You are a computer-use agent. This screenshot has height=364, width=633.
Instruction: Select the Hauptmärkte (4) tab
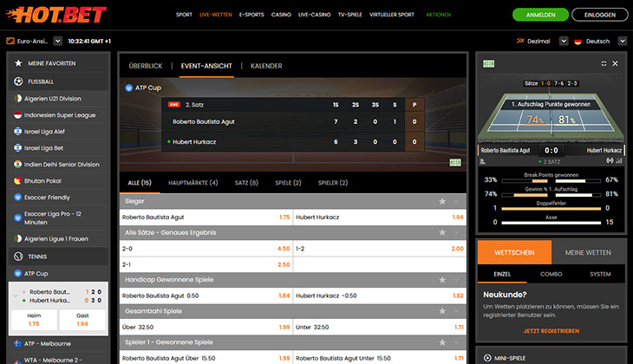point(193,183)
